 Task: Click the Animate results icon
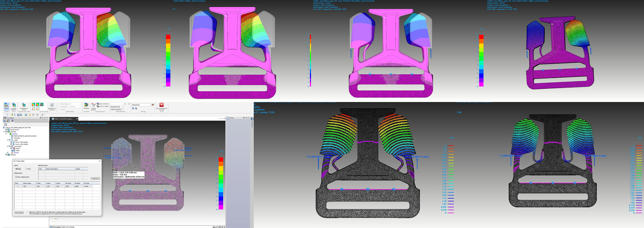pyautogui.click(x=86, y=105)
